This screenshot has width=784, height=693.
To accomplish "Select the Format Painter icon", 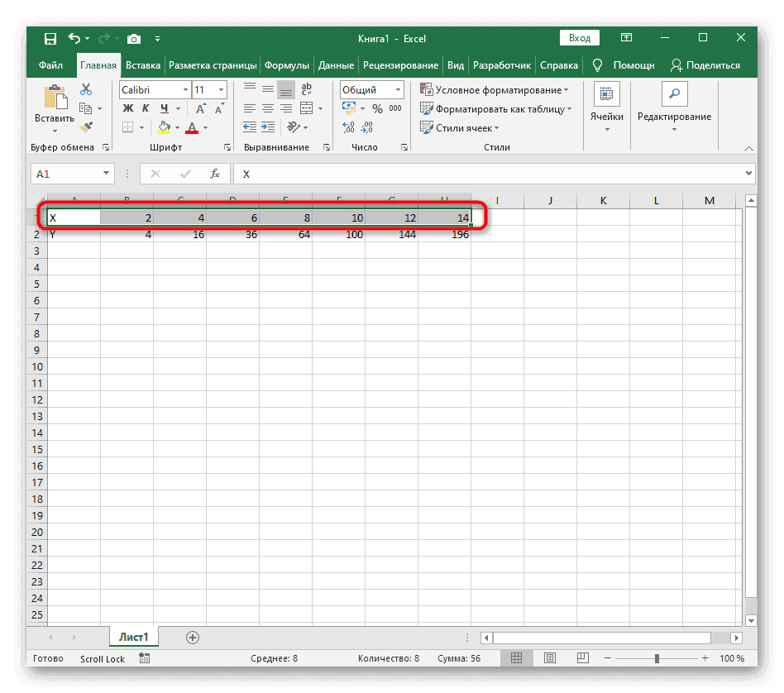I will (x=85, y=127).
